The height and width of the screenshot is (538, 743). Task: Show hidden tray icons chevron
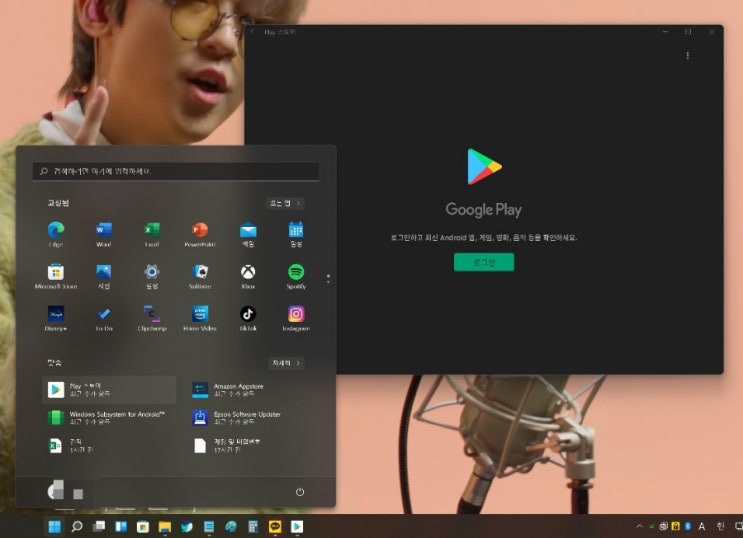click(x=639, y=526)
